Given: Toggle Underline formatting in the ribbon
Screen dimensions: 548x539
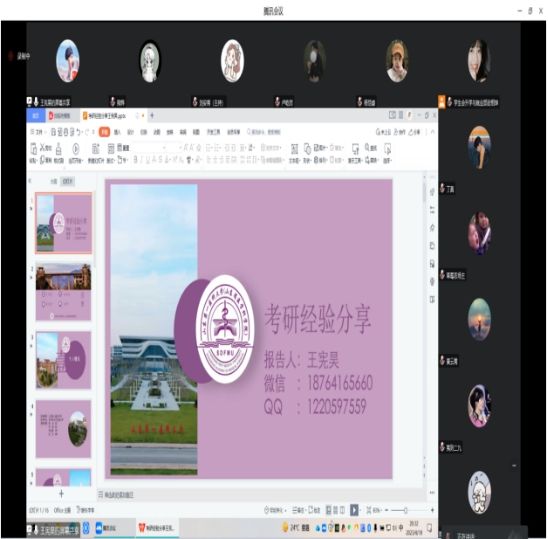Looking at the screenshot, I should (148, 160).
